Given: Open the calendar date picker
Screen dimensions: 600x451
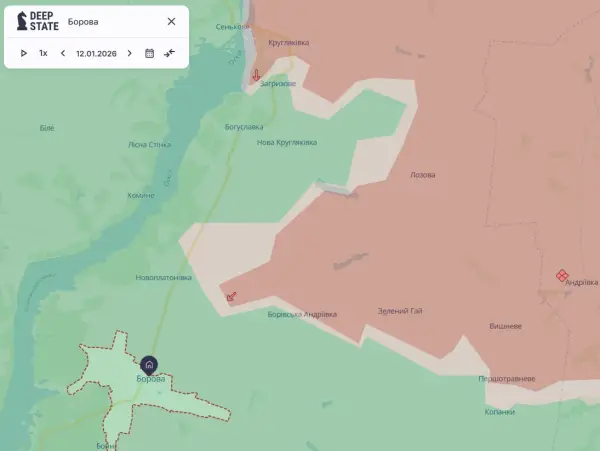Looking at the screenshot, I should (x=149, y=53).
